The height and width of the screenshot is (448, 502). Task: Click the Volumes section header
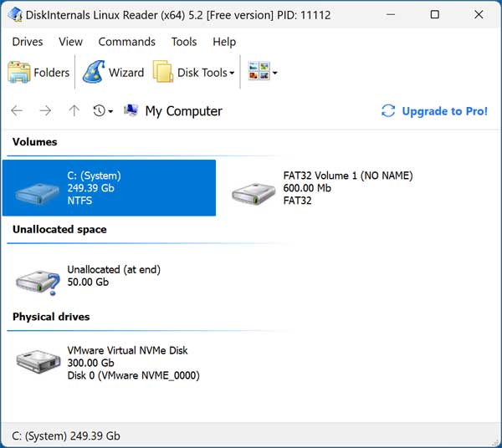pyautogui.click(x=35, y=142)
